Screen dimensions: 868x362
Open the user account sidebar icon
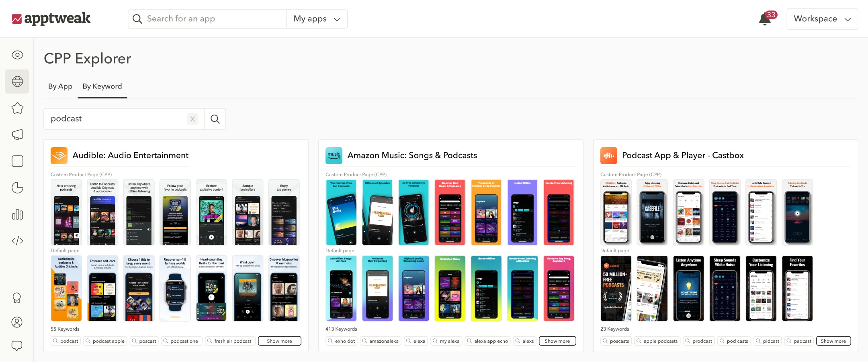pos(17,322)
